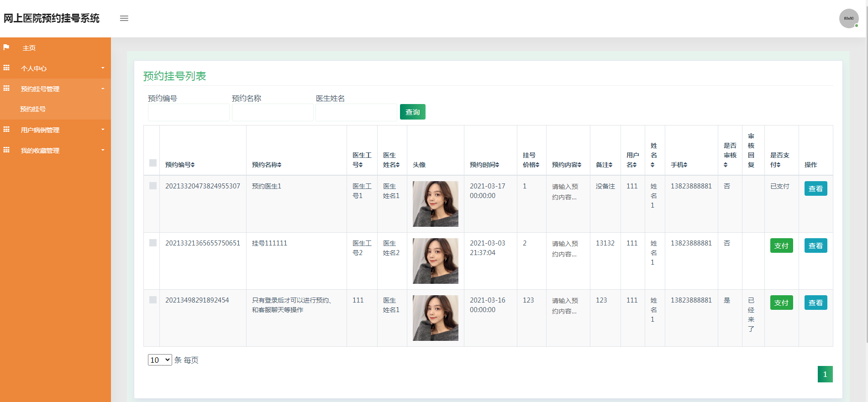This screenshot has width=868, height=402.
Task: Open 用户病例管理 menu item
Action: (x=55, y=130)
